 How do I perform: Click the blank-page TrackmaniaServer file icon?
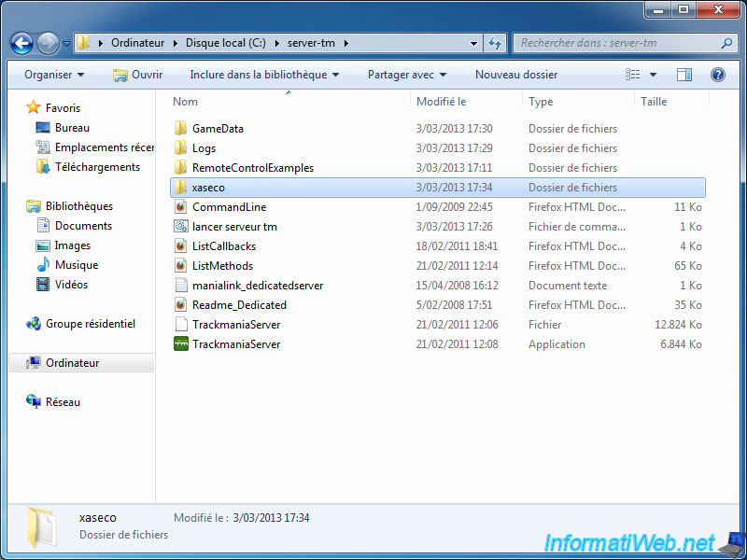(x=180, y=324)
